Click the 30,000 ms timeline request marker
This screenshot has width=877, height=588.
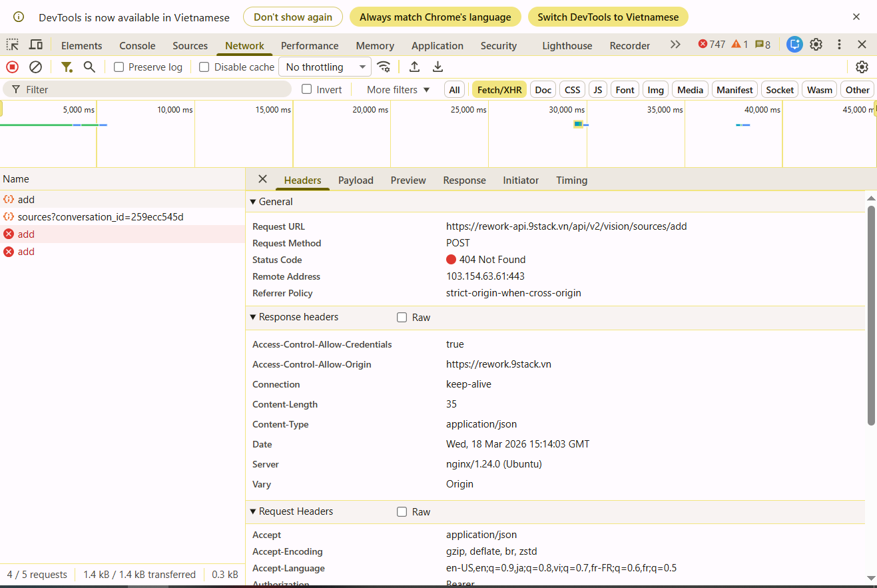(578, 125)
